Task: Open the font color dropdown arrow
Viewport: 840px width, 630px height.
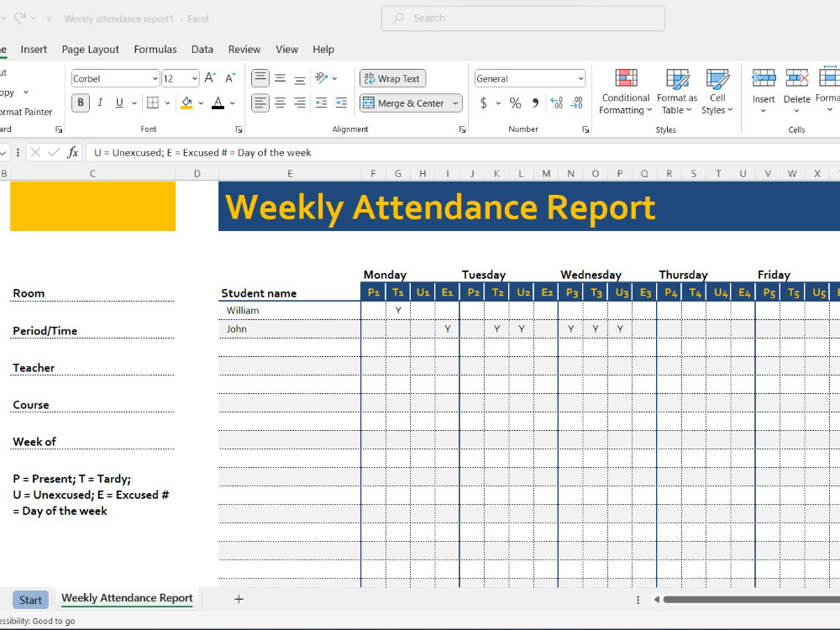Action: 232,102
